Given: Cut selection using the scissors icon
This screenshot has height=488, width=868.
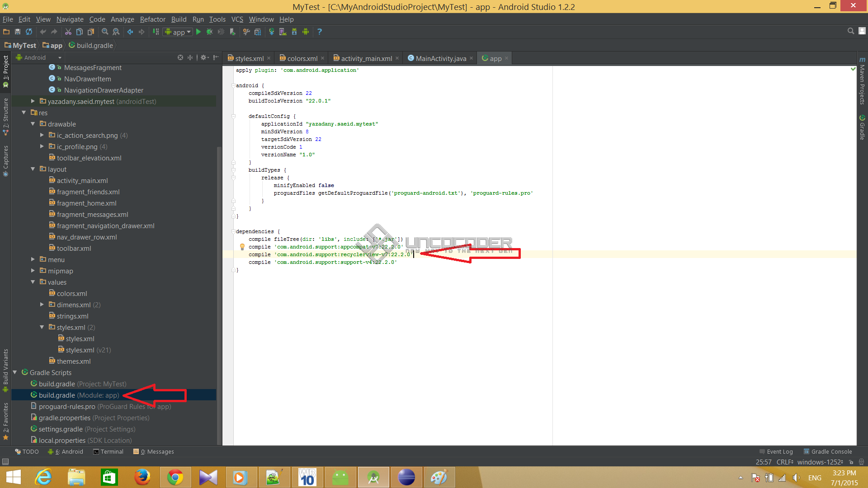Looking at the screenshot, I should [68, 32].
